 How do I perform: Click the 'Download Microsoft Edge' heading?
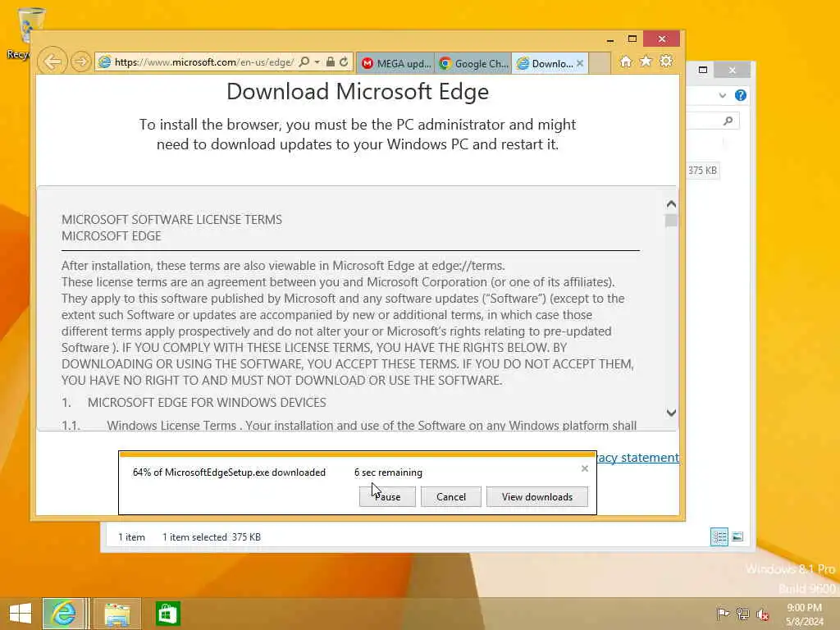point(358,92)
